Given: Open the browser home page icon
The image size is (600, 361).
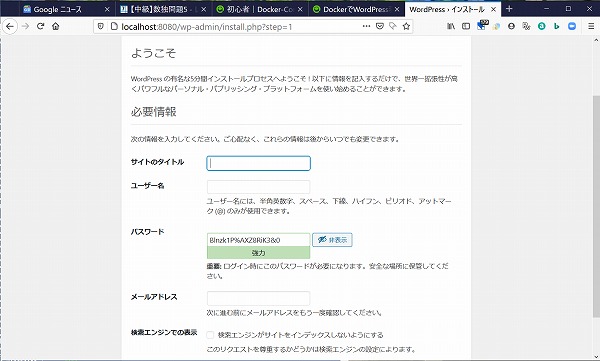Looking at the screenshot, I should point(56,26).
